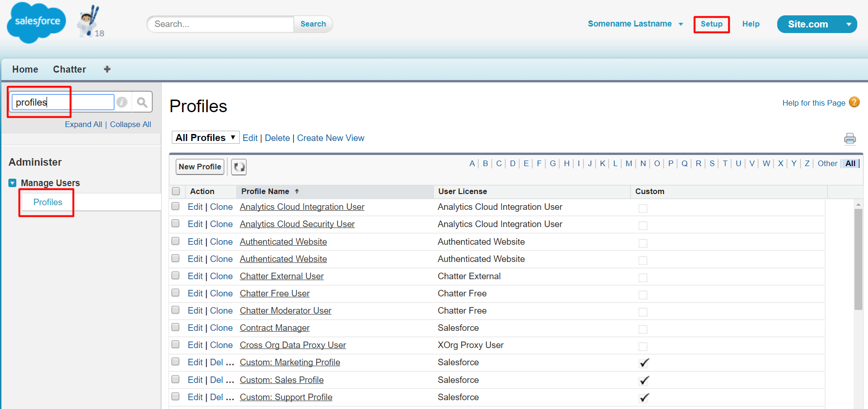Click the plus icon to show all tabs

(107, 69)
